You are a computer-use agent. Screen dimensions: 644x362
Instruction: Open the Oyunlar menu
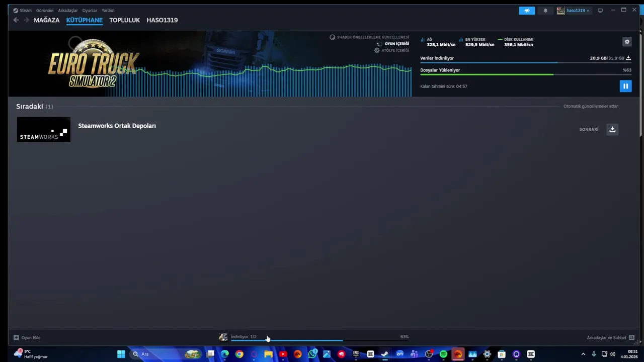[x=90, y=11]
